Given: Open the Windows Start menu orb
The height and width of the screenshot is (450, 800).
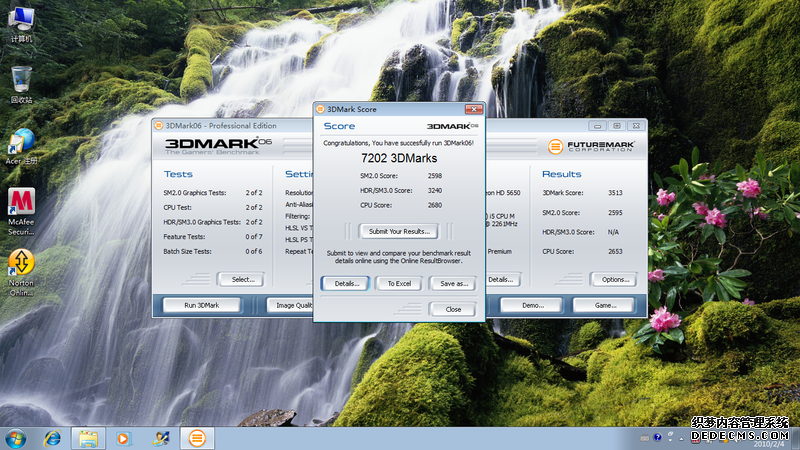Looking at the screenshot, I should (x=15, y=439).
